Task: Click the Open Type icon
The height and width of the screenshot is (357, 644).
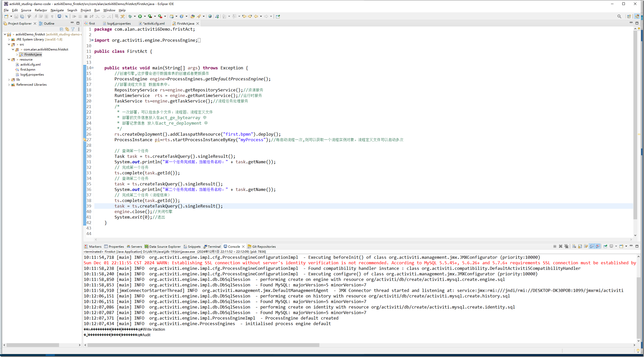Action: coord(193,16)
